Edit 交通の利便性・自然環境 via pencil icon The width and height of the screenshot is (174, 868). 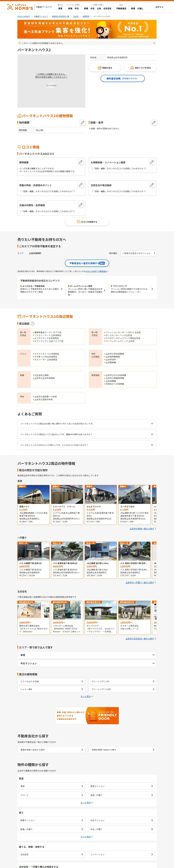(80, 205)
